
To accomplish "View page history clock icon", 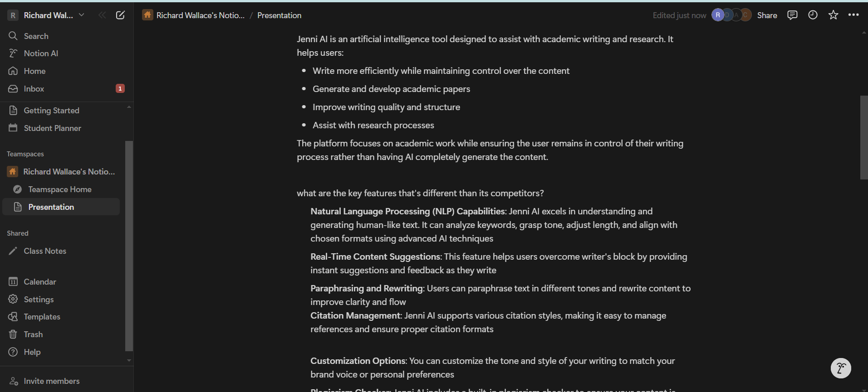I will pos(813,15).
